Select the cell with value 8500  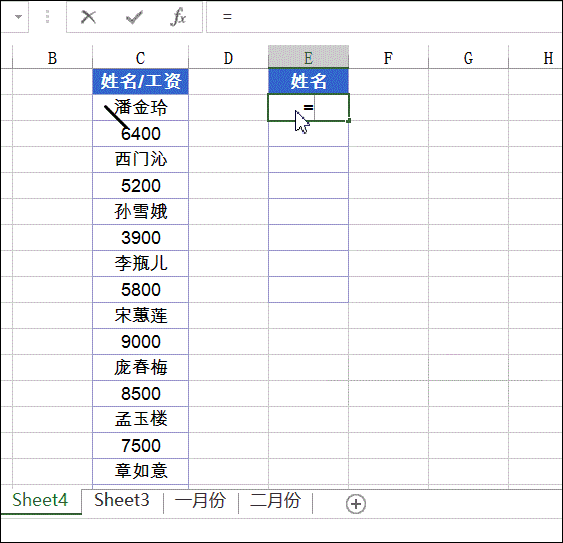(140, 394)
